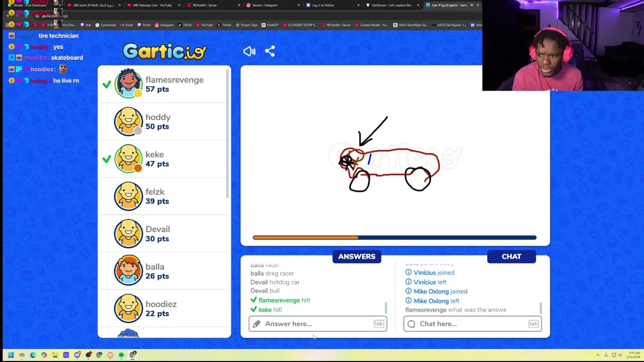This screenshot has height=362, width=644.
Task: Click keke's avatar in the player list
Action: click(x=129, y=158)
